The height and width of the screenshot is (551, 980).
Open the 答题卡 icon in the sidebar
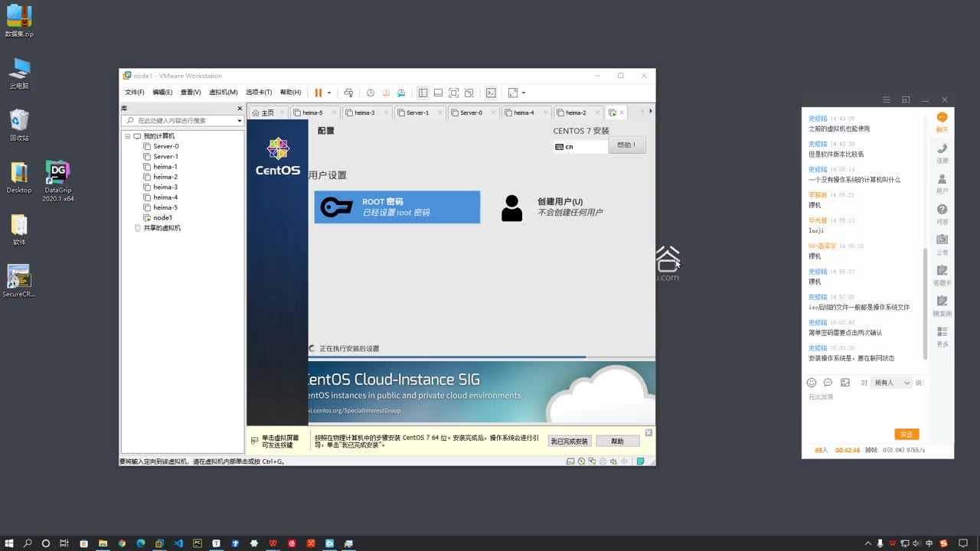pyautogui.click(x=942, y=275)
